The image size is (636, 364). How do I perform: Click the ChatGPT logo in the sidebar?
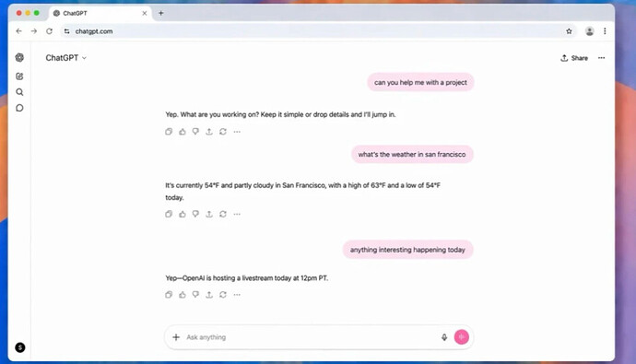coord(19,57)
